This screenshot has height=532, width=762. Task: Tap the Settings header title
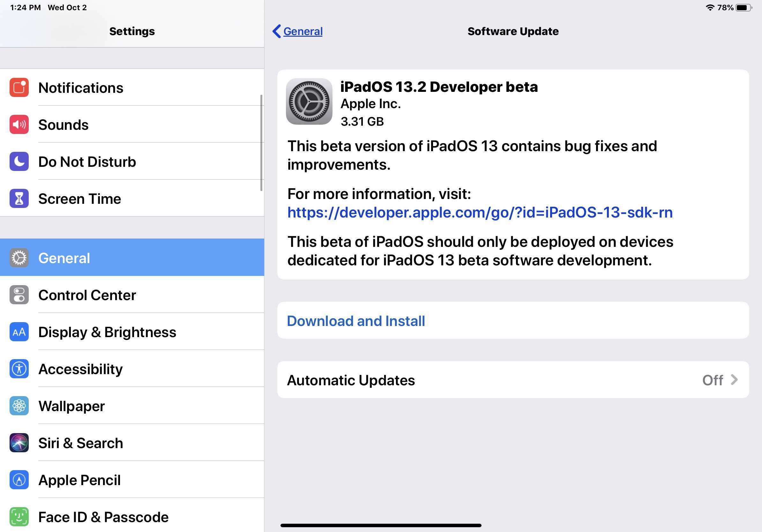(x=132, y=31)
